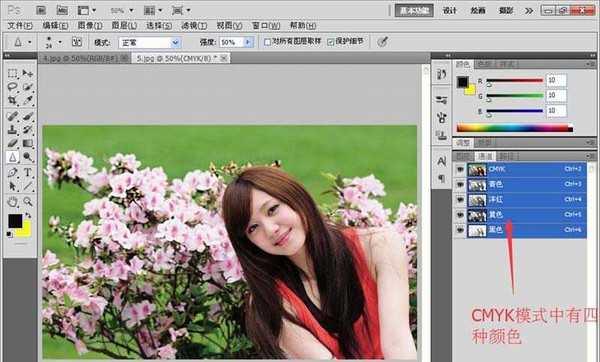600x362 pixels.
Task: Select the Pen tool
Action: [13, 172]
